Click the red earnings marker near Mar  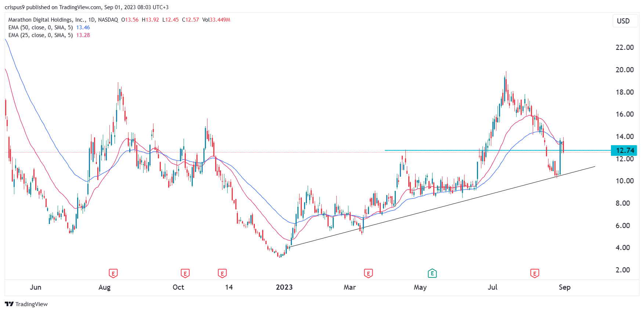pos(368,273)
